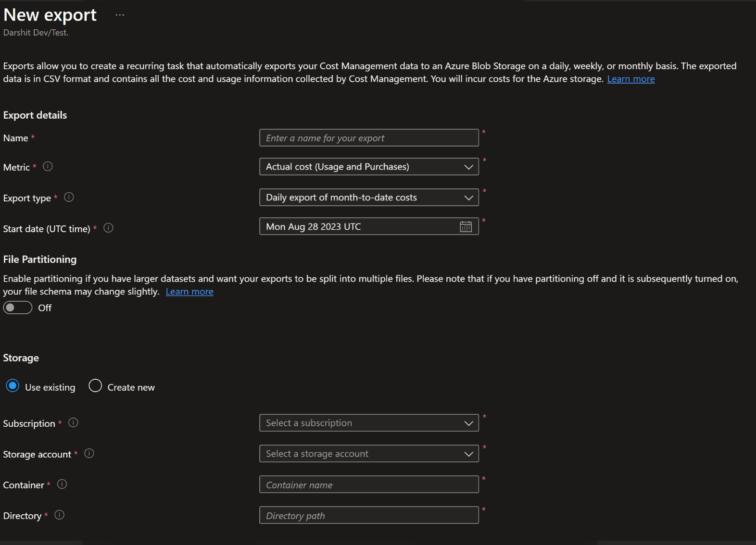Click the info icon beside Start date
The height and width of the screenshot is (545, 756).
108,228
